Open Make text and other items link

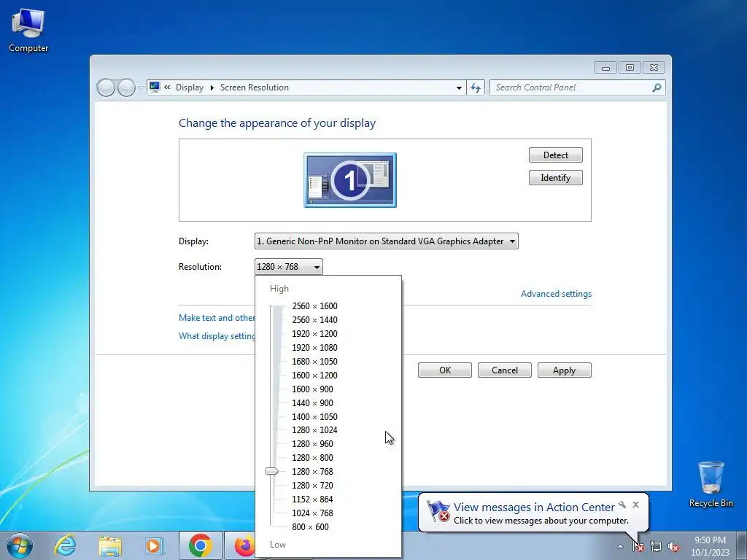(217, 318)
